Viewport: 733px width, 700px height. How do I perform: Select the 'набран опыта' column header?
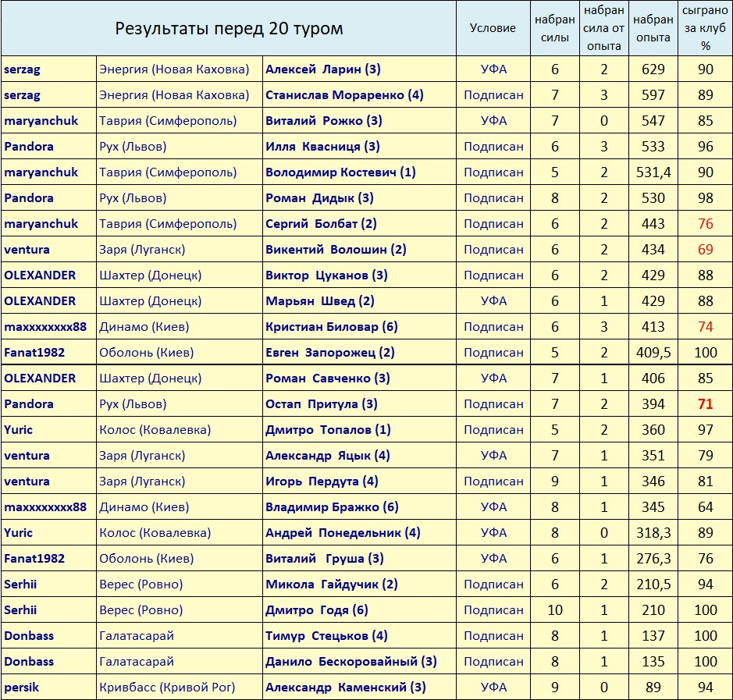(653, 29)
